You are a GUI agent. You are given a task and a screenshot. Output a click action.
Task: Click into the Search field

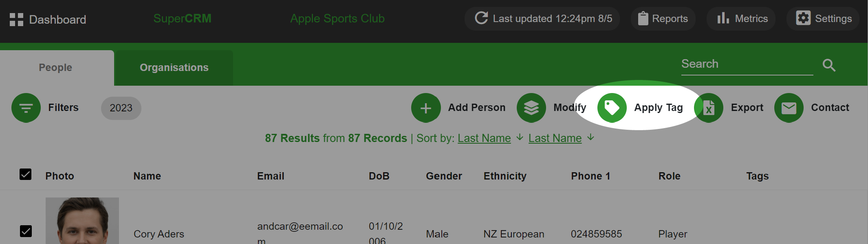click(x=747, y=64)
